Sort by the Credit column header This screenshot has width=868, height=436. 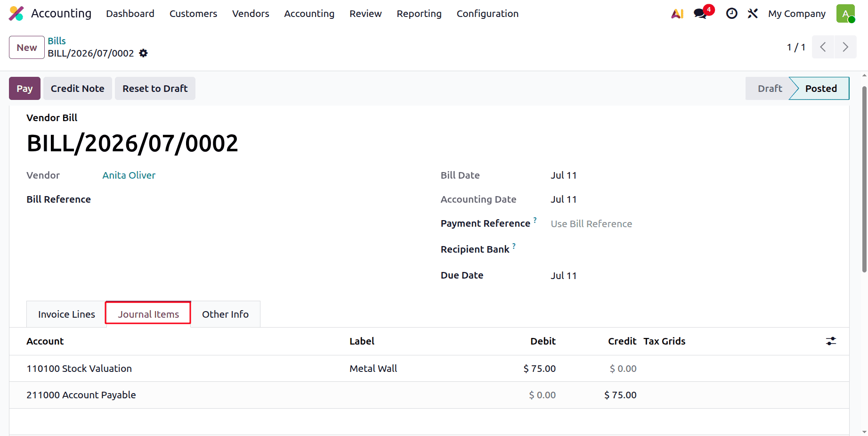tap(622, 341)
